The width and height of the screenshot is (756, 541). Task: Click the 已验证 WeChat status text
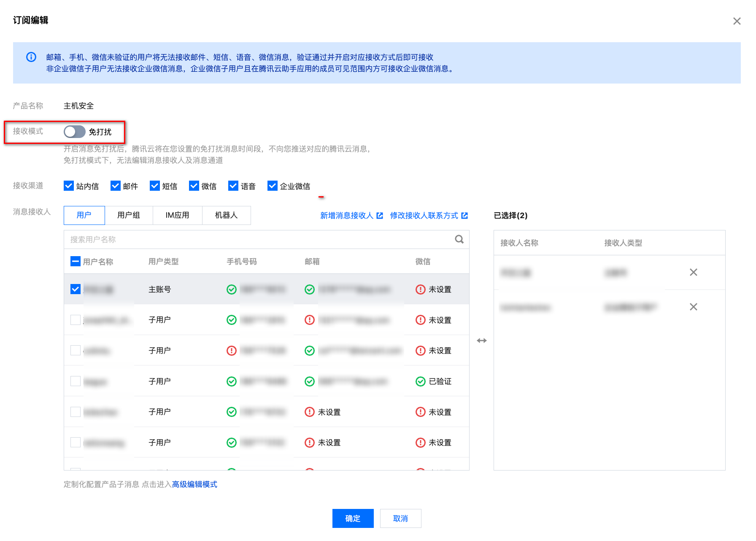point(440,381)
